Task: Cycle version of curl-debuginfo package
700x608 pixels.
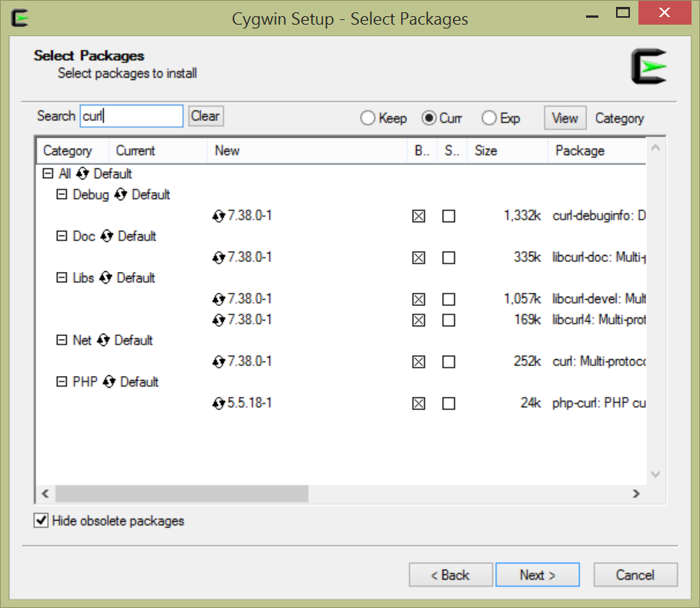Action: coord(218,216)
